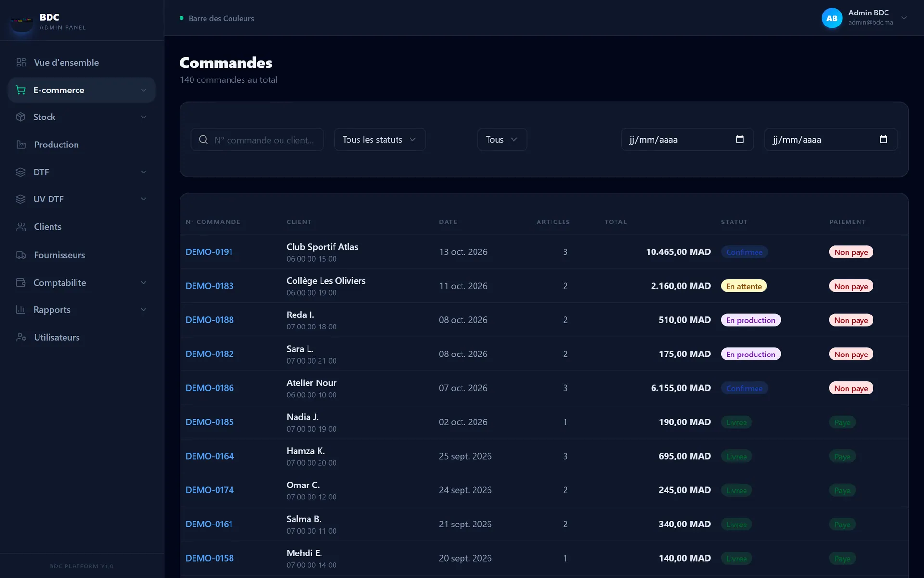The image size is (924, 578).
Task: Open order DEMO-0186
Action: [209, 388]
